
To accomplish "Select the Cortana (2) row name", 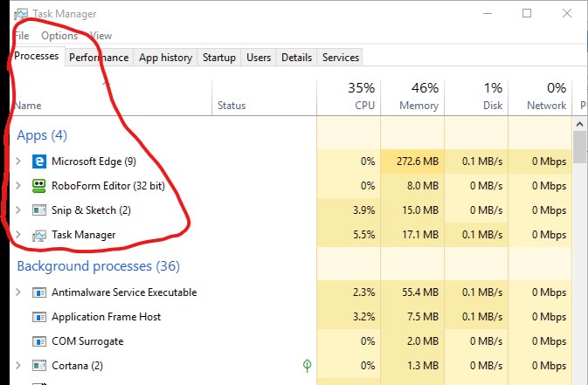I will (x=77, y=366).
